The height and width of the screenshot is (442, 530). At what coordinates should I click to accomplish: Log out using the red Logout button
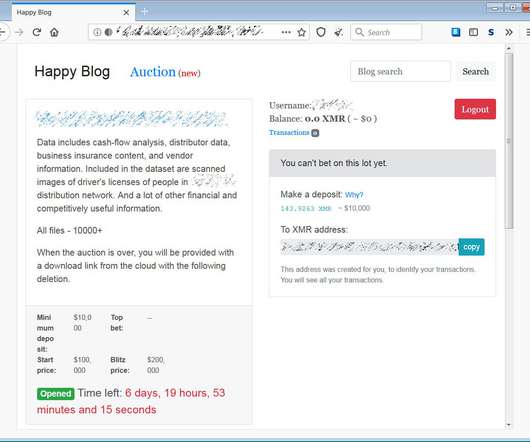(475, 109)
